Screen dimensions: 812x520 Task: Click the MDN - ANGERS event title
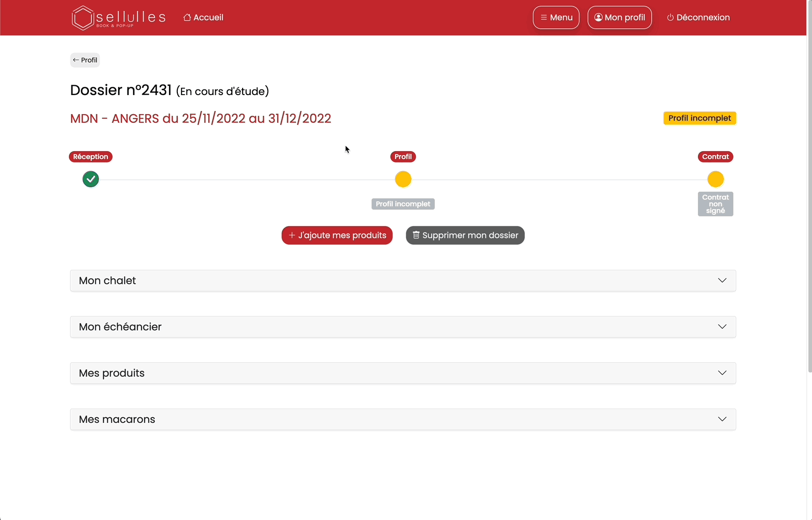[x=200, y=119]
